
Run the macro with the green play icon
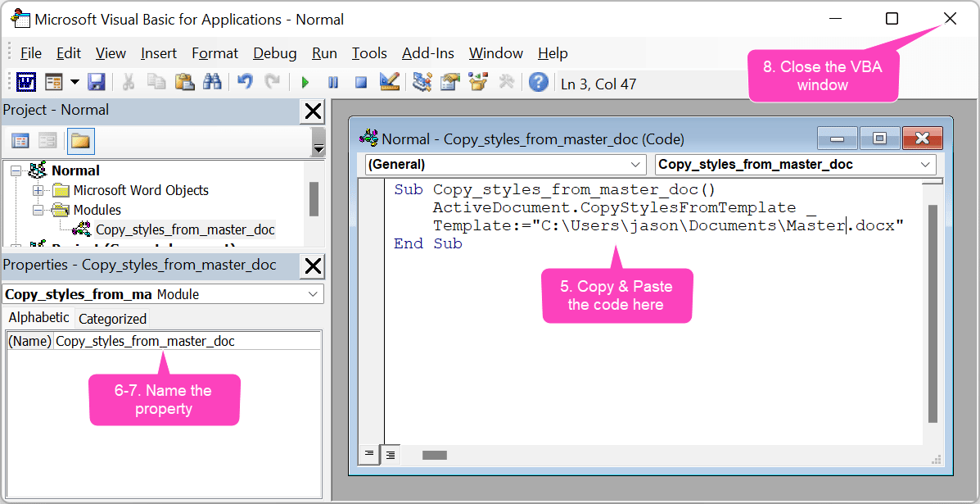tap(305, 83)
